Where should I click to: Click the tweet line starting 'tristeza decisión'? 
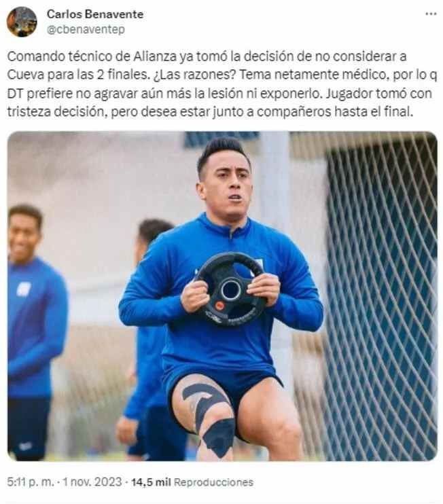pyautogui.click(x=210, y=111)
